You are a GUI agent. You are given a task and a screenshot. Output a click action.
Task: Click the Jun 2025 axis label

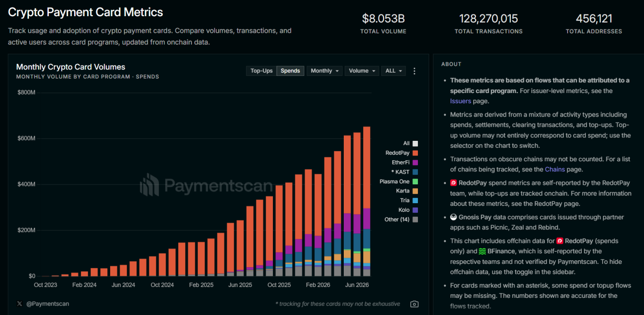tap(240, 284)
